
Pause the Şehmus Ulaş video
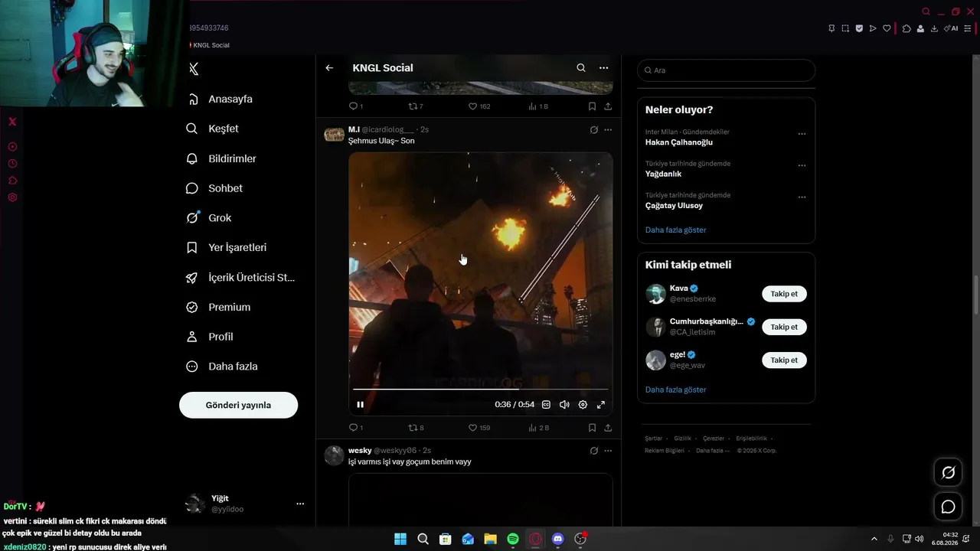361,405
